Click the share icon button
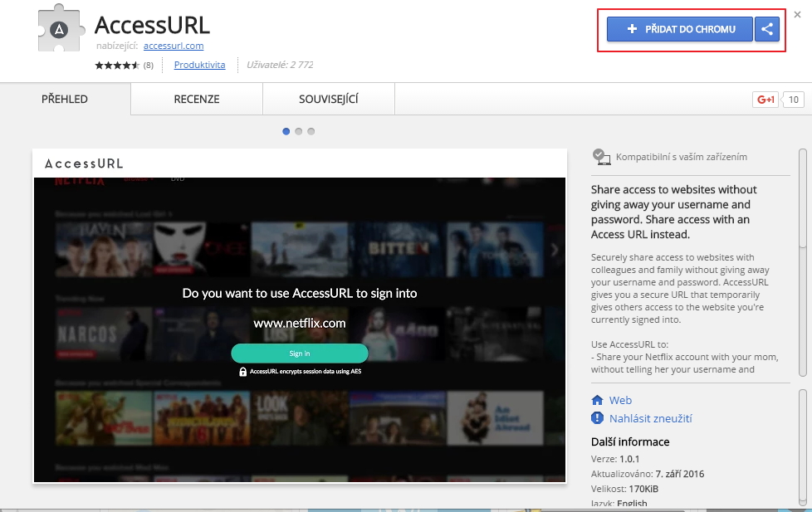812x512 pixels. tap(767, 29)
